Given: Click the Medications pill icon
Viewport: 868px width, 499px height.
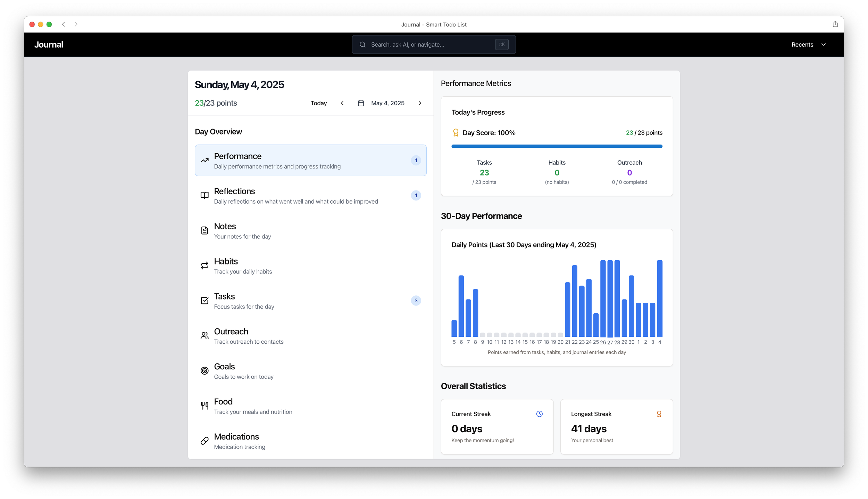Looking at the screenshot, I should click(x=205, y=441).
